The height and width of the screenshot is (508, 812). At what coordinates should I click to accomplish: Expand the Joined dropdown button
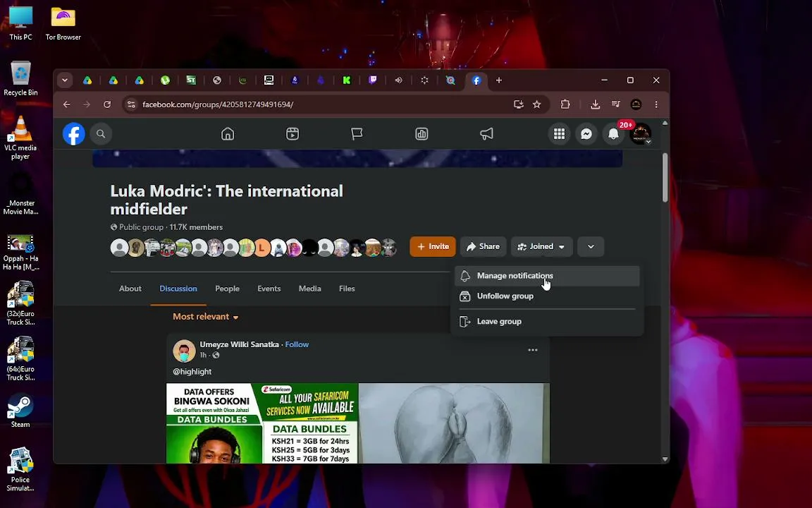[x=541, y=247]
